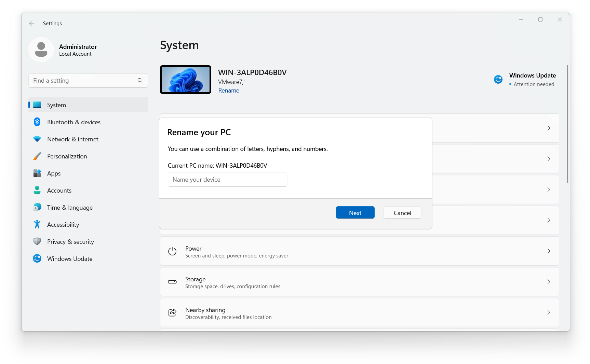
Task: Click the Storage drive icon
Action: coord(172,282)
